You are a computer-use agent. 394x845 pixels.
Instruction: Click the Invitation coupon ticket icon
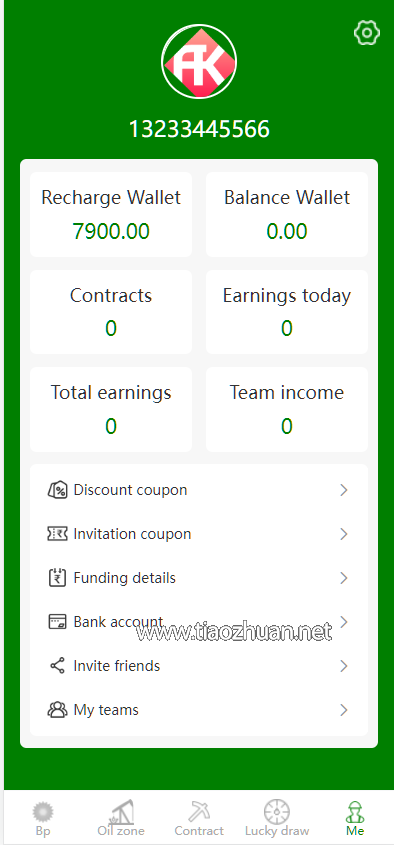click(57, 534)
